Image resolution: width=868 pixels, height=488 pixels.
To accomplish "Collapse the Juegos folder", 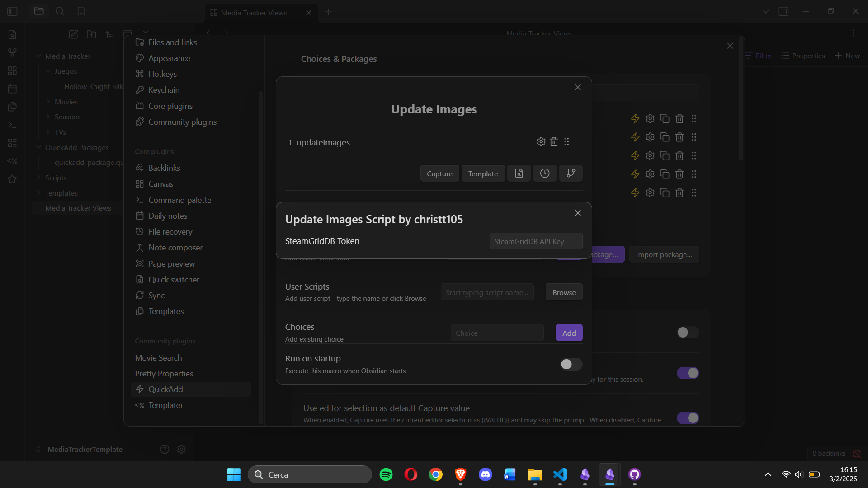I will pyautogui.click(x=48, y=71).
